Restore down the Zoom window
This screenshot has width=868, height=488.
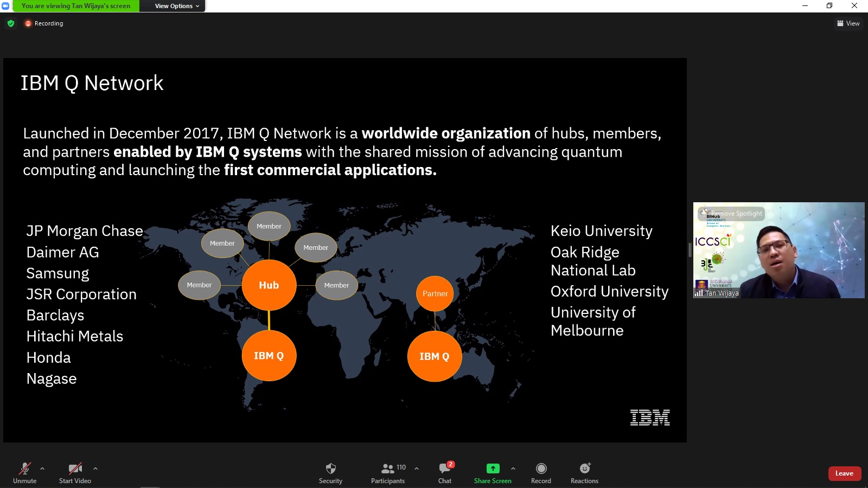(829, 6)
